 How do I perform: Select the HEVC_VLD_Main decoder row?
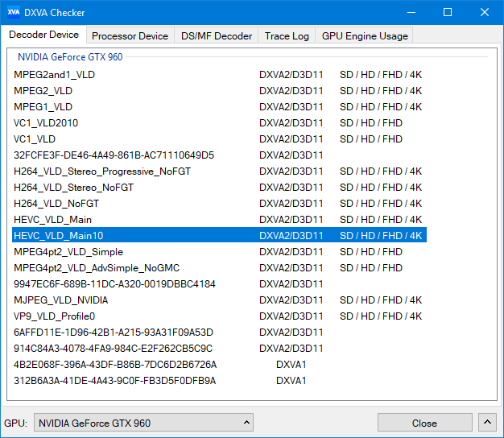[x=52, y=219]
